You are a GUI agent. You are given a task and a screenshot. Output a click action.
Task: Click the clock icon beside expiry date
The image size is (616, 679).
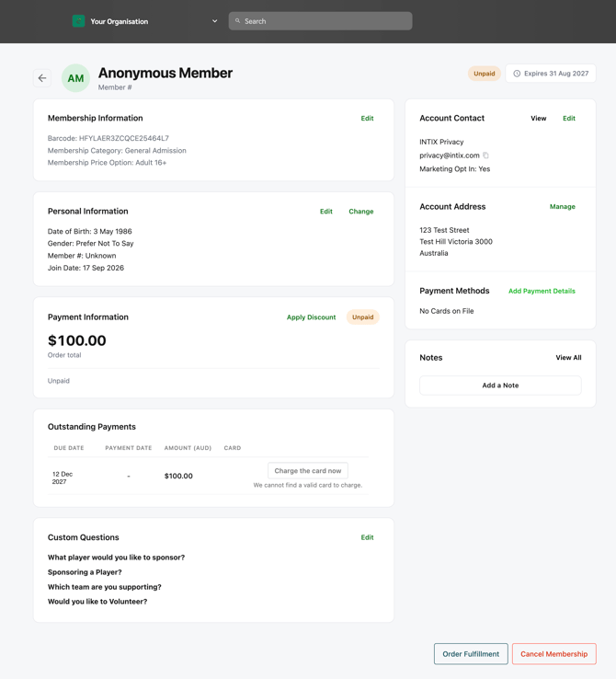[517, 74]
